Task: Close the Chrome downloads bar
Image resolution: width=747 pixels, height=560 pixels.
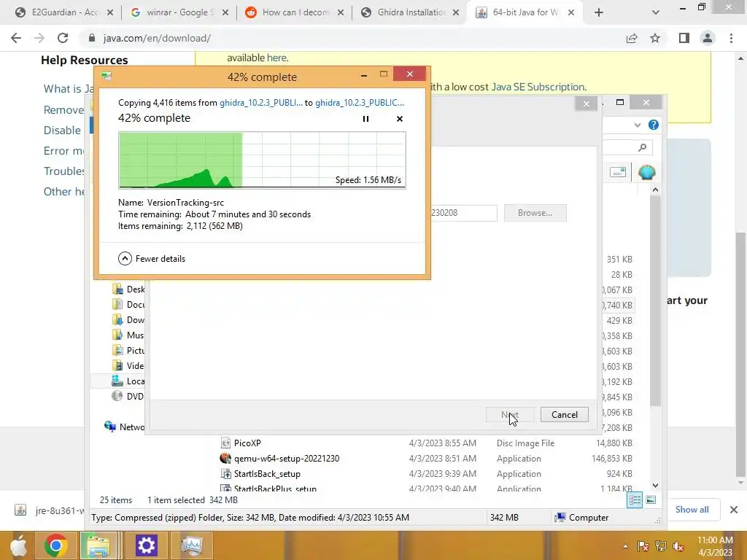Action: click(734, 510)
